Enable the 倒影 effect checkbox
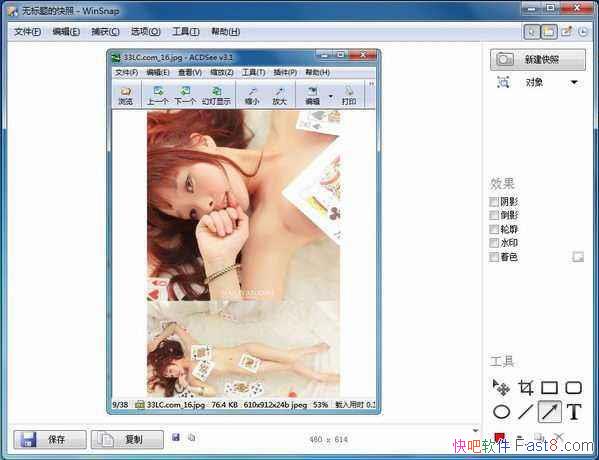The width and height of the screenshot is (599, 460). [494, 215]
